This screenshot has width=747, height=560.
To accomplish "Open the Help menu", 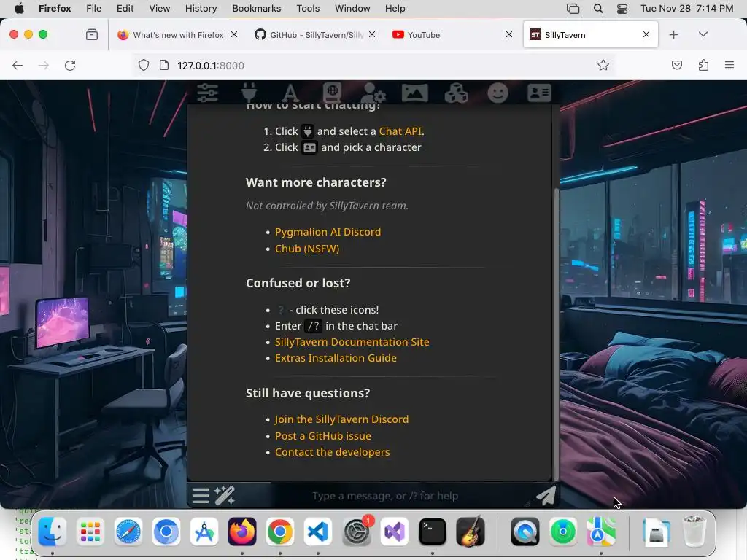I will (395, 9).
